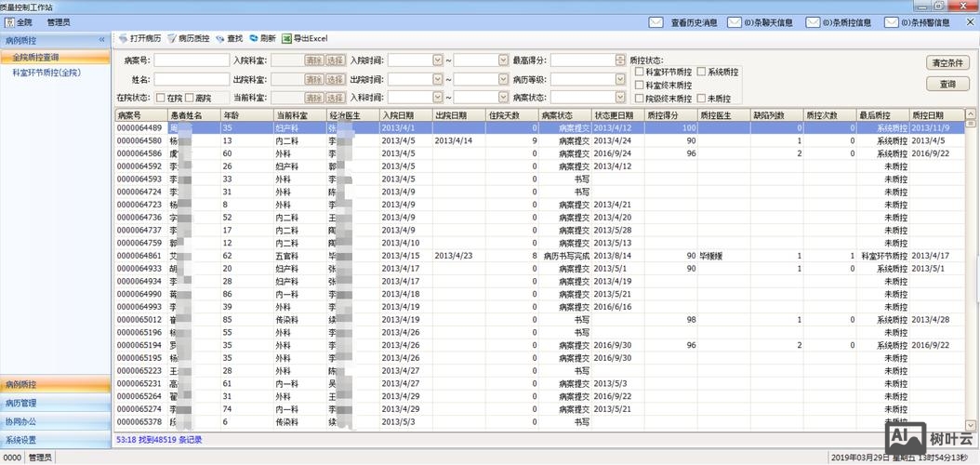Enable the 系统质控 checkbox
Image resolution: width=980 pixels, height=465 pixels.
(701, 72)
